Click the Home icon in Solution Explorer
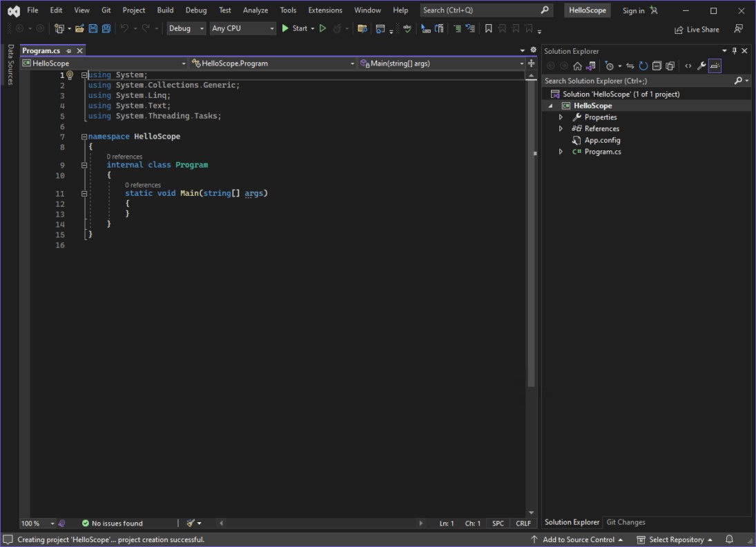 (579, 66)
